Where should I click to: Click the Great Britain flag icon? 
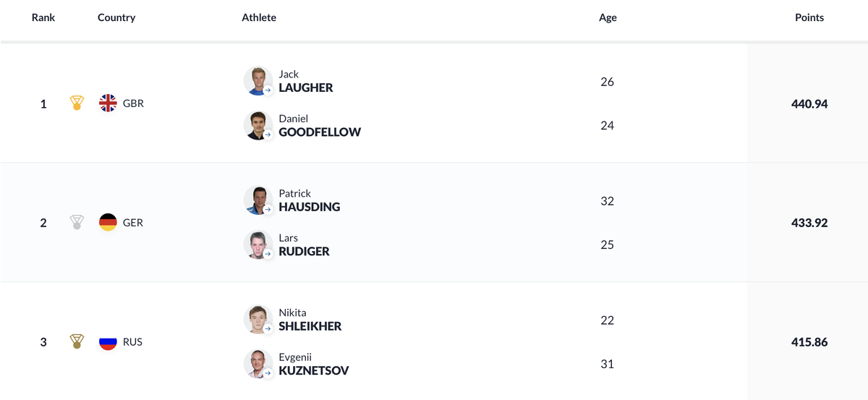coord(108,103)
